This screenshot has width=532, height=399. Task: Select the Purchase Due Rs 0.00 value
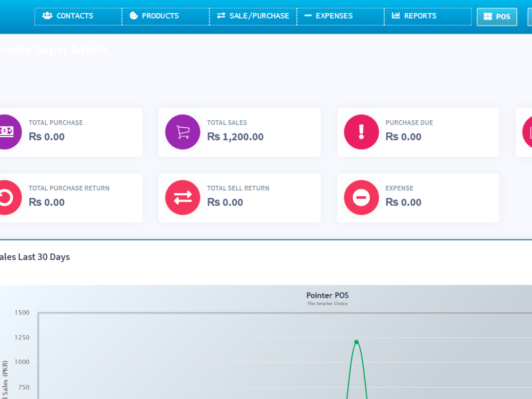403,137
